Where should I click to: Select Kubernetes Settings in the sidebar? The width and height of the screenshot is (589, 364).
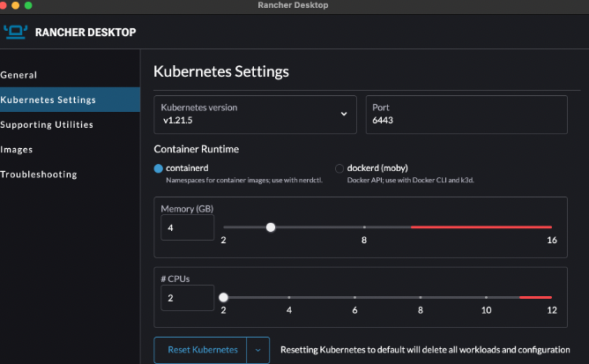click(x=48, y=100)
